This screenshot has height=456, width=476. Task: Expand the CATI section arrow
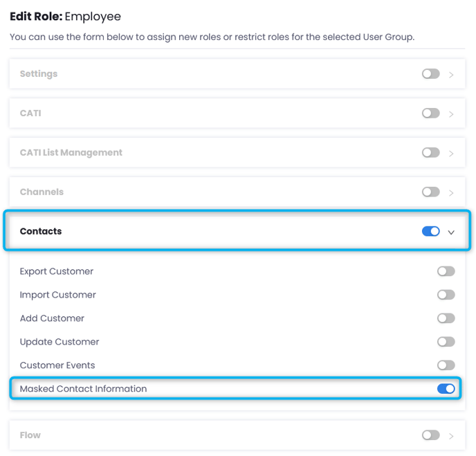(452, 114)
